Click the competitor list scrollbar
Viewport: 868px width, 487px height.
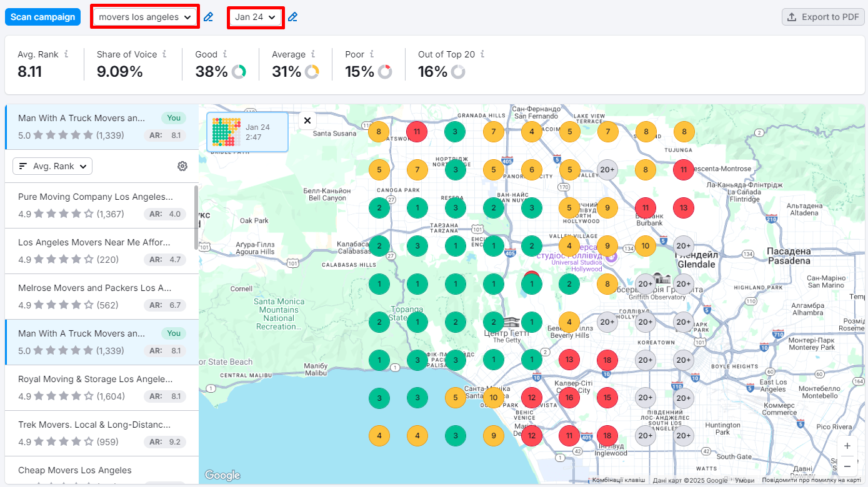[x=196, y=217]
